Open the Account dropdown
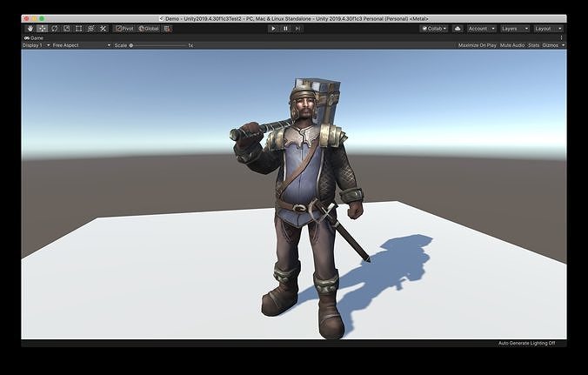Image resolution: width=588 pixels, height=375 pixels. click(482, 29)
